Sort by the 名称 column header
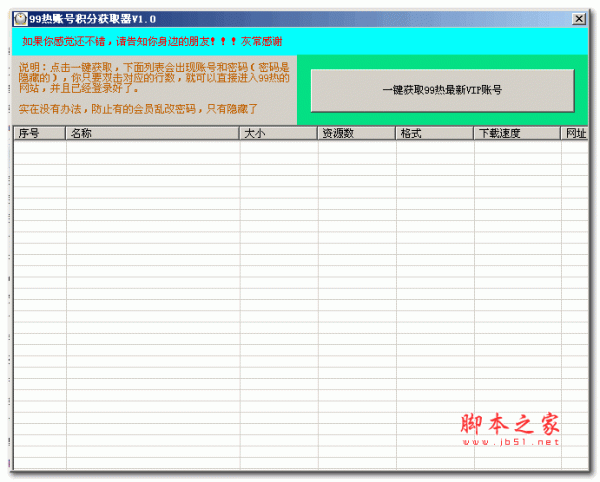The image size is (600, 482). (153, 134)
